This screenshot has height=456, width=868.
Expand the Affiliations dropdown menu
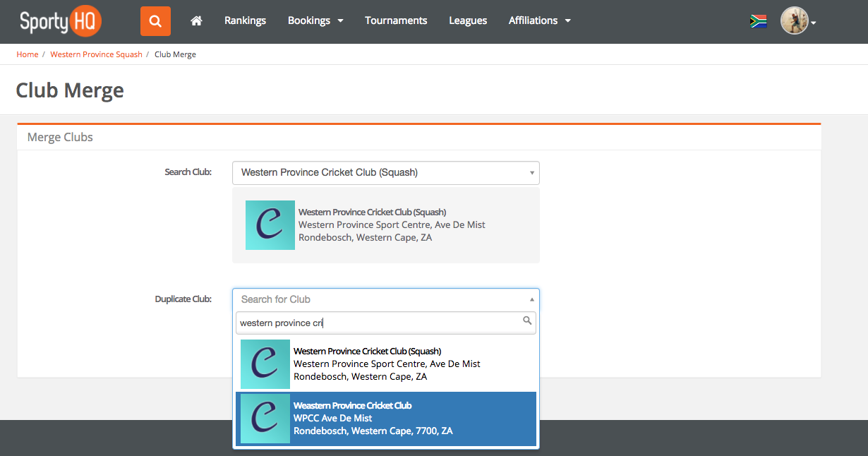(x=540, y=20)
